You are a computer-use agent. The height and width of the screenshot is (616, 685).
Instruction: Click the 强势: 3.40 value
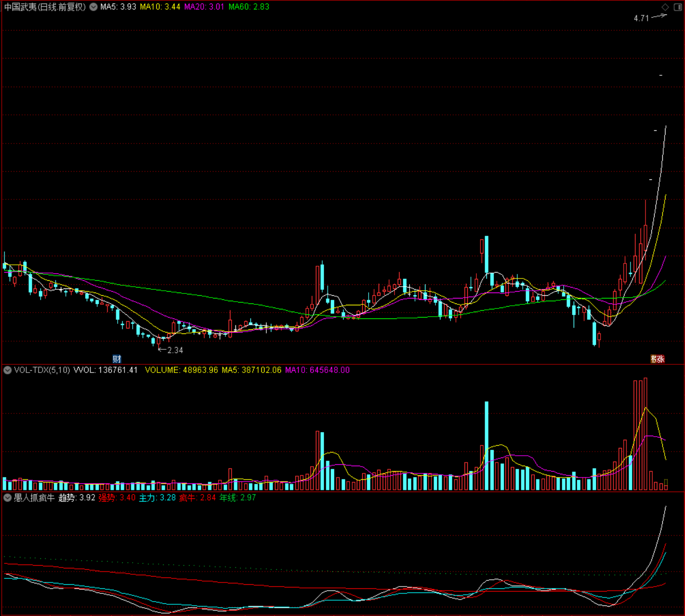tap(117, 498)
